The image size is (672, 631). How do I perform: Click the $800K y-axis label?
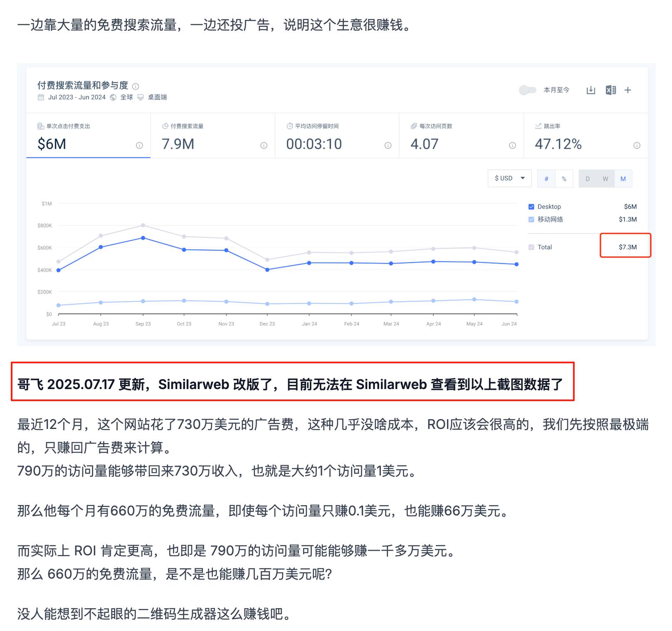44,226
